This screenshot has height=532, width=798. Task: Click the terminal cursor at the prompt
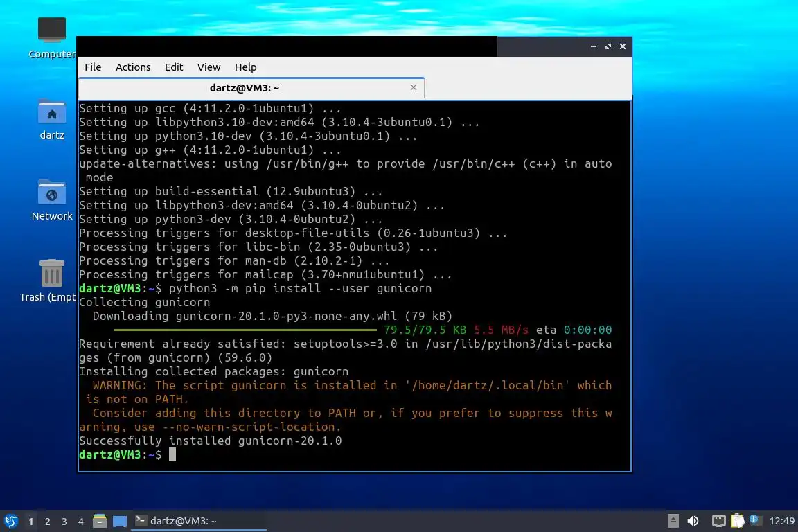tap(172, 454)
